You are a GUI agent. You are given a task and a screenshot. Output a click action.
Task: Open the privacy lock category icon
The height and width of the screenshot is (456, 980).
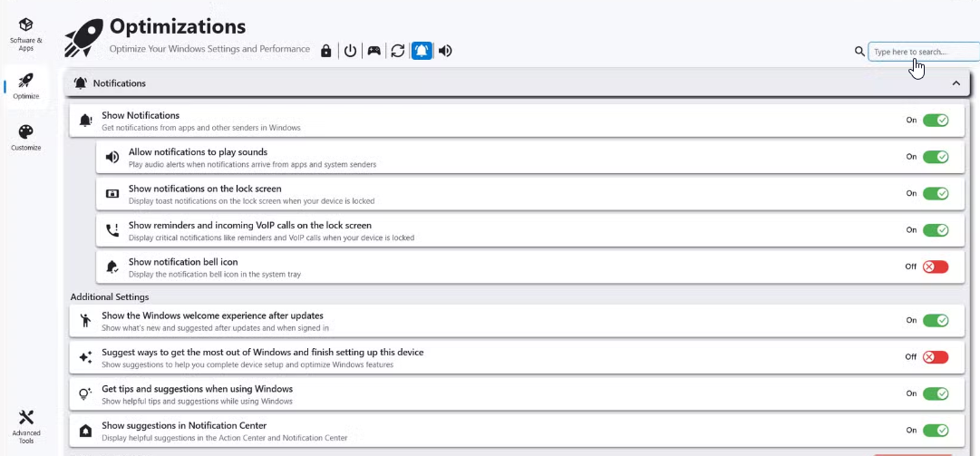pos(326,51)
